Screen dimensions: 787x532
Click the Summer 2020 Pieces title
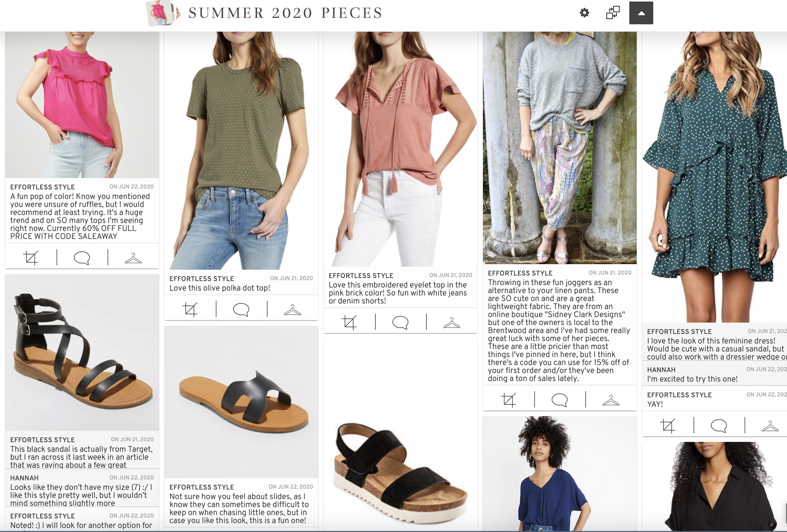point(286,13)
